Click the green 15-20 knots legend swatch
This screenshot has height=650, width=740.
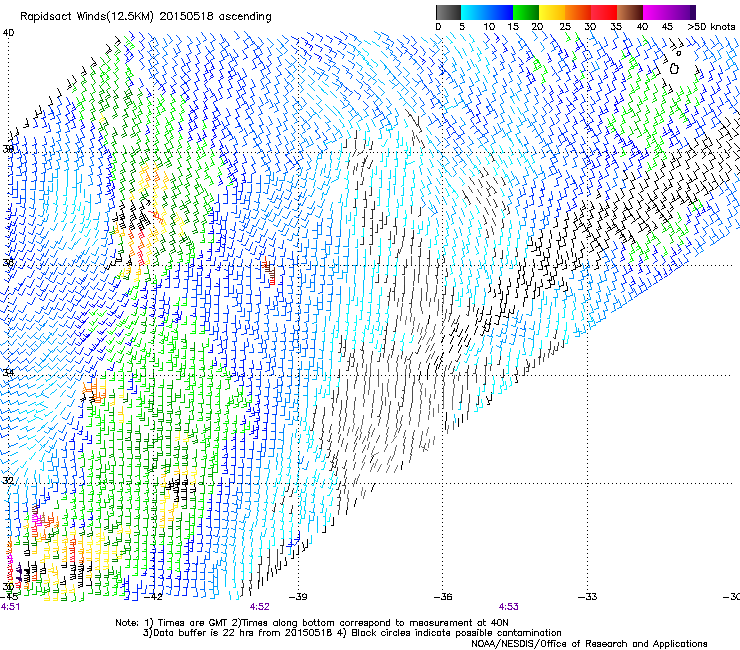[x=526, y=12]
